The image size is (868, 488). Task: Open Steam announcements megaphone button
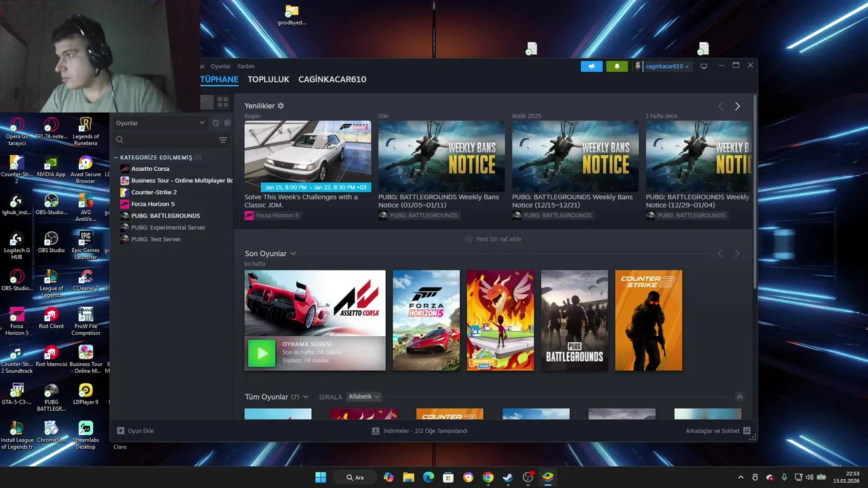tap(591, 66)
